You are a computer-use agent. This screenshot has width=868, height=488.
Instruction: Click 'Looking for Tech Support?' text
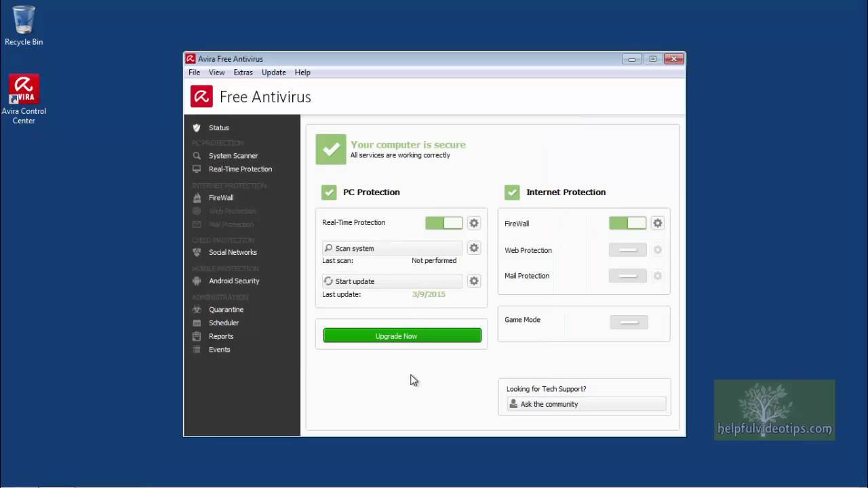[x=546, y=389]
